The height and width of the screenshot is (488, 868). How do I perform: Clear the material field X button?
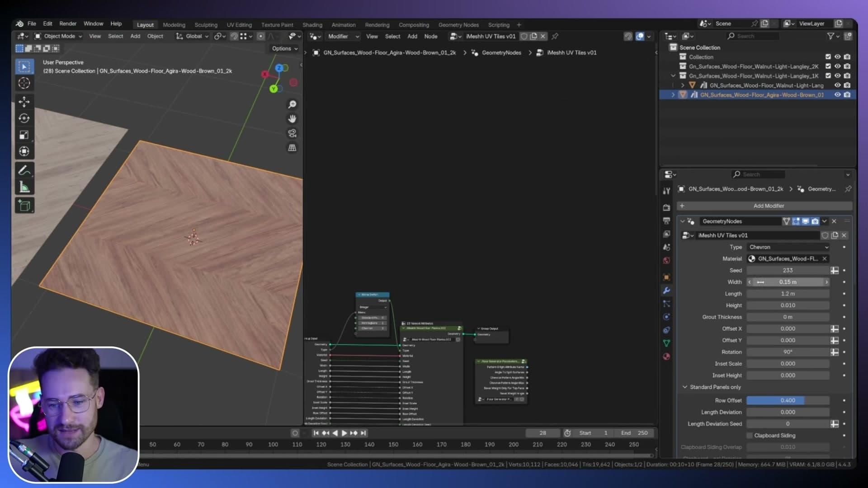coord(825,259)
